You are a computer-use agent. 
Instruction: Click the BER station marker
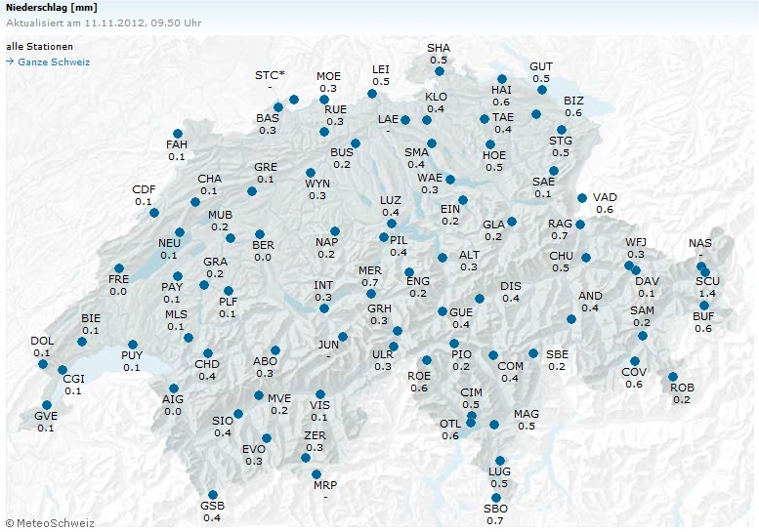tap(260, 234)
